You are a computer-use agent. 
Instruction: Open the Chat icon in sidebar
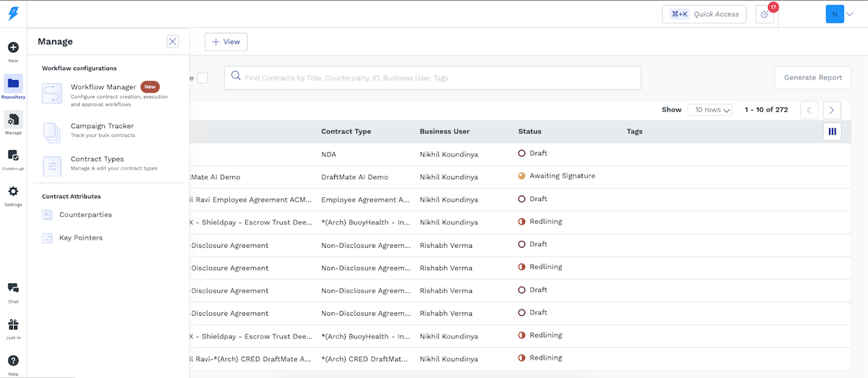pos(13,288)
